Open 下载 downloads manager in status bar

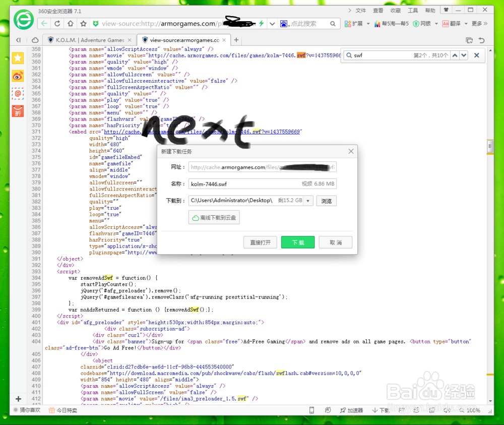(381, 410)
